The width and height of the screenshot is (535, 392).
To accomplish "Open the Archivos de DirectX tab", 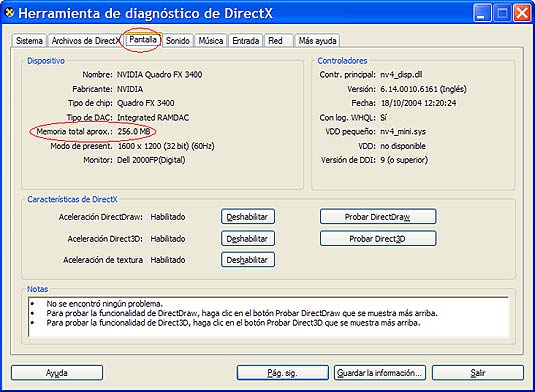I will click(85, 41).
